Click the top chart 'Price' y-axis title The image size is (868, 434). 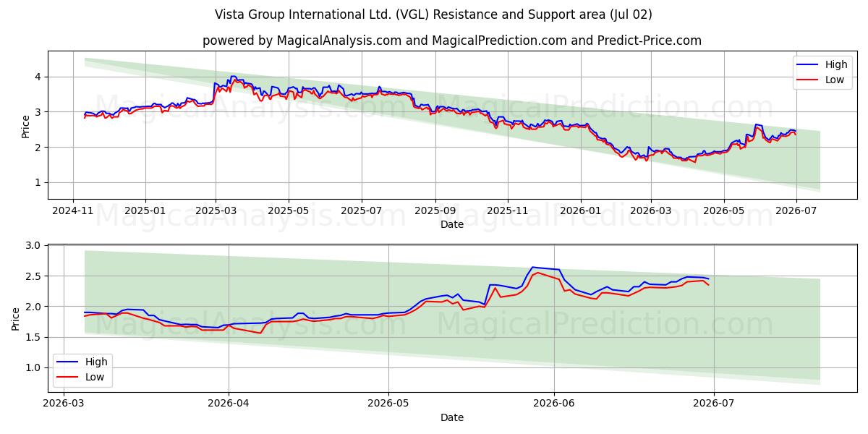click(26, 125)
